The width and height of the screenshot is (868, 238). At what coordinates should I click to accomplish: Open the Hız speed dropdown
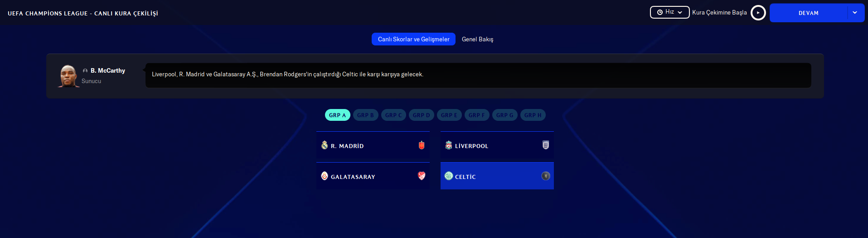(669, 12)
